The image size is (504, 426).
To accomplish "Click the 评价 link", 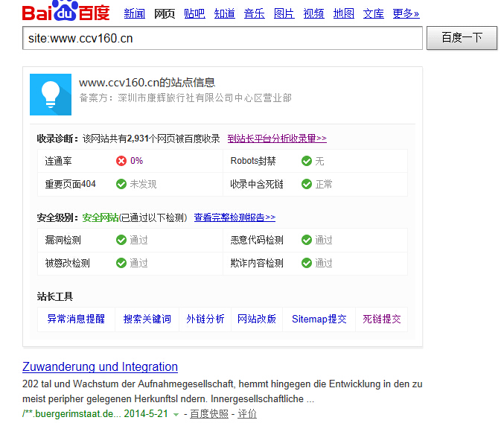I will (x=247, y=414).
